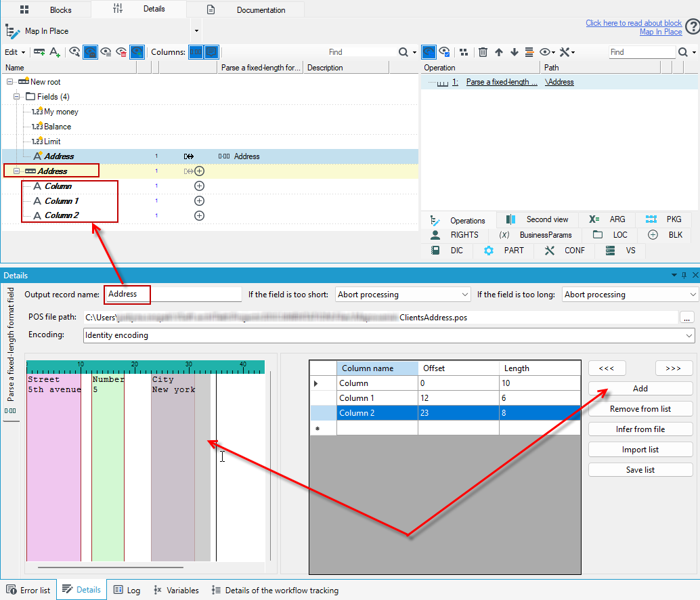Move operation up with the up arrow
Viewport: 700px width, 600px height.
499,52
